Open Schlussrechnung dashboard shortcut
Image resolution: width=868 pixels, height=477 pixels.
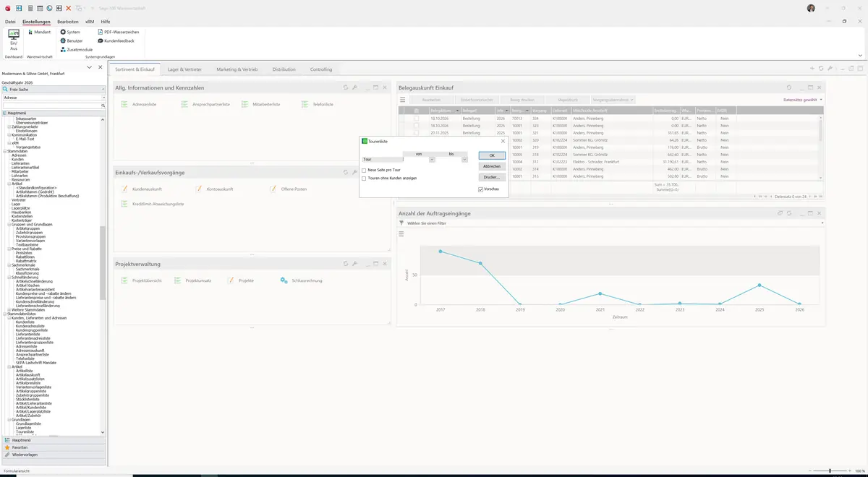pyautogui.click(x=302, y=280)
